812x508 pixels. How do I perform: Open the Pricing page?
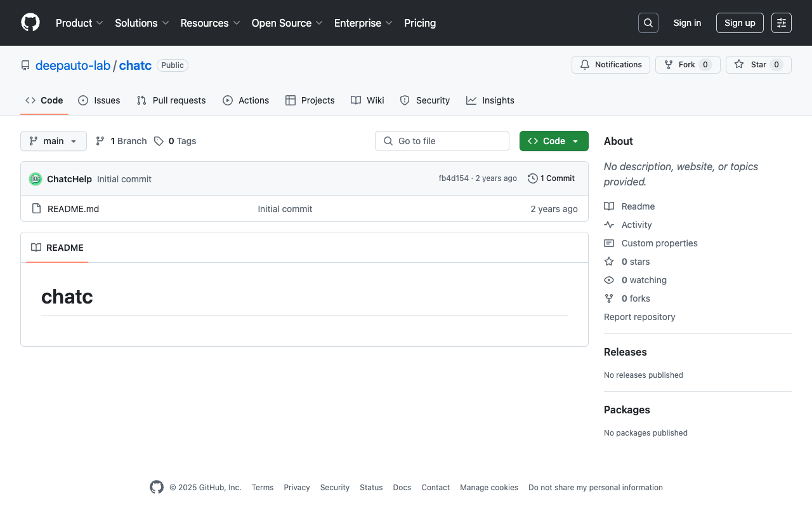point(420,23)
